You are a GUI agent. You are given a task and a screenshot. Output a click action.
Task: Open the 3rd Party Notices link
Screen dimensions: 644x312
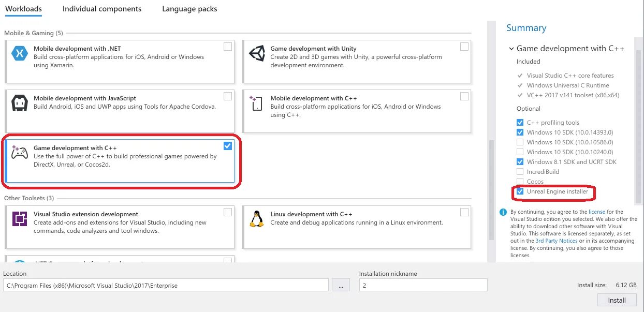(x=557, y=241)
